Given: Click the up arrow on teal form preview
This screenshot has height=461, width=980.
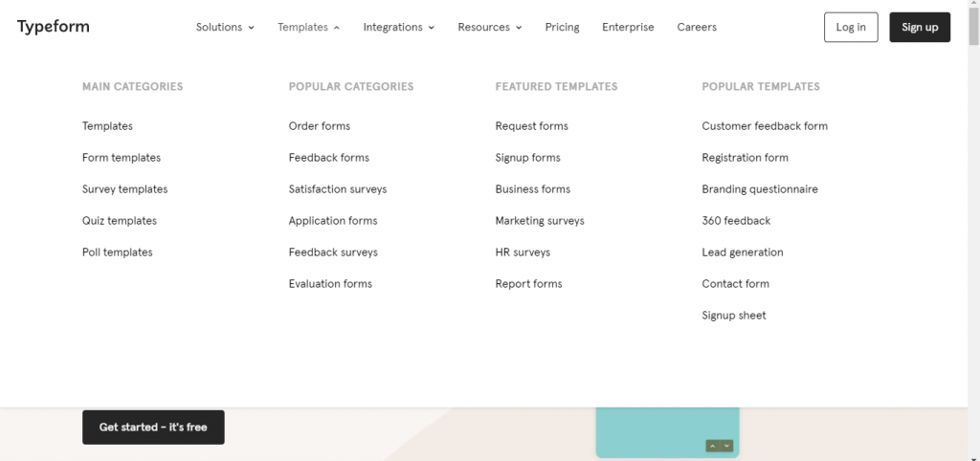Looking at the screenshot, I should pyautogui.click(x=712, y=446).
